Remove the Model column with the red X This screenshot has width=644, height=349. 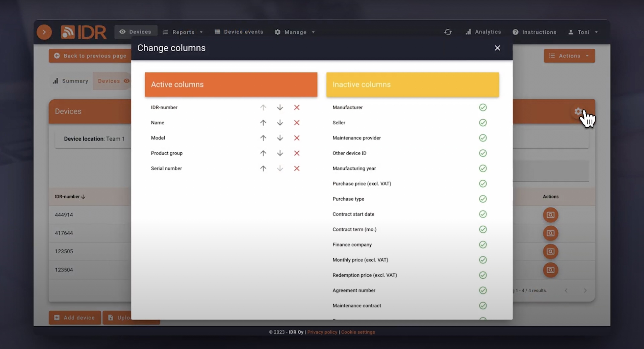coord(297,138)
